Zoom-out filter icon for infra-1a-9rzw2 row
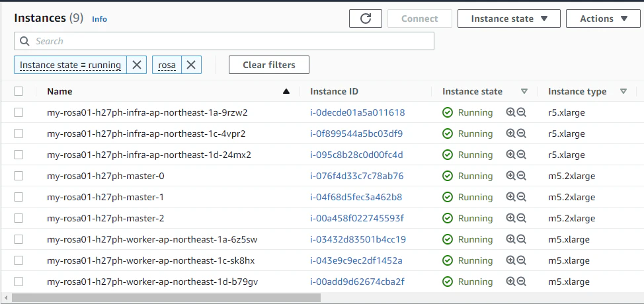Screen dimensions: 644x304 [522, 112]
